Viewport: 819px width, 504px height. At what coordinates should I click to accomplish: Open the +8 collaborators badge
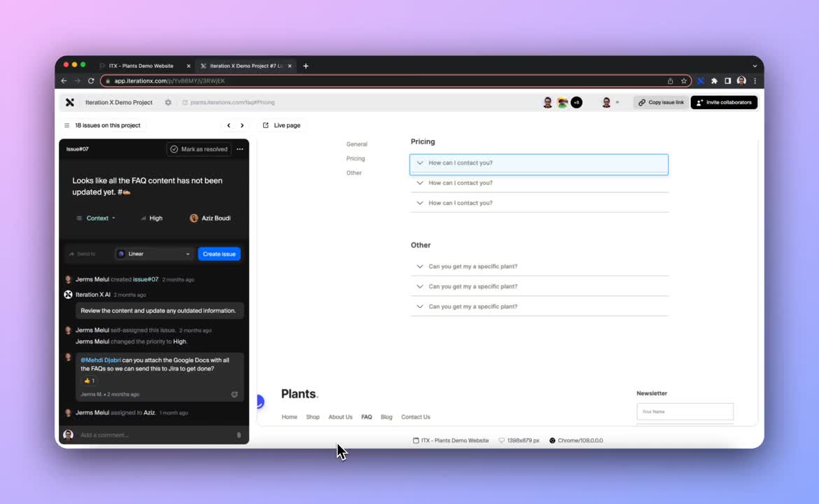coord(577,102)
